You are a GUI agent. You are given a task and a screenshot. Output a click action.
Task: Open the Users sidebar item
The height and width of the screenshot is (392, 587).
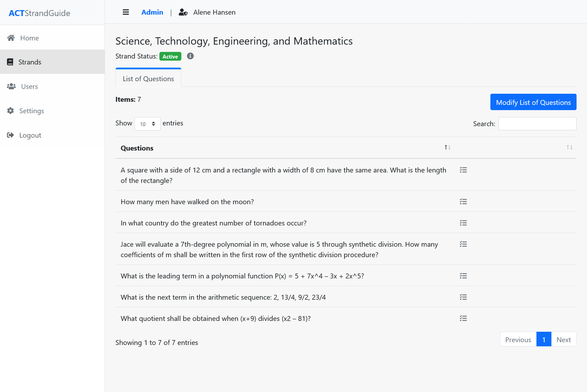(x=29, y=86)
